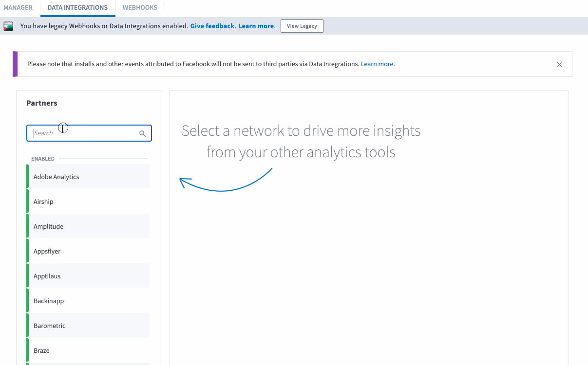Viewport: 588px width, 365px height.
Task: Click the View Legacy button
Action: point(302,26)
